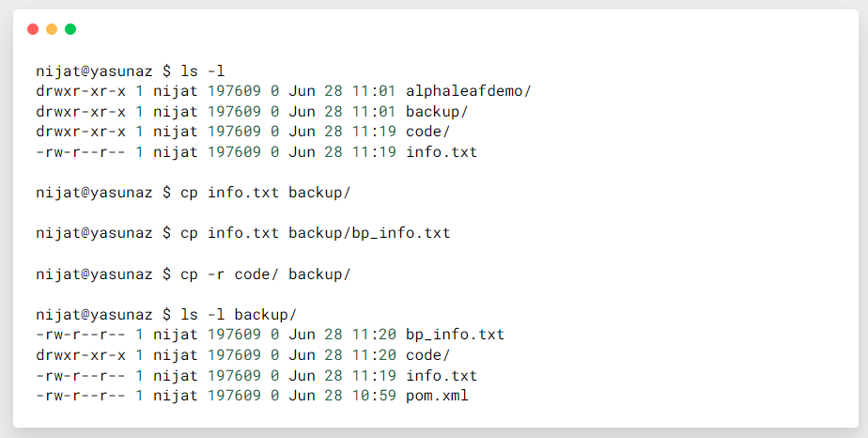This screenshot has width=868, height=438.
Task: Click the bp_info.txt filename in the last listing
Action: [455, 335]
